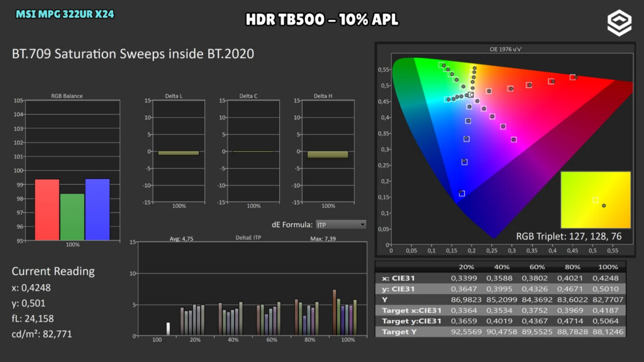Click the Delta H chart bar
The height and width of the screenshot is (362, 644).
point(328,155)
